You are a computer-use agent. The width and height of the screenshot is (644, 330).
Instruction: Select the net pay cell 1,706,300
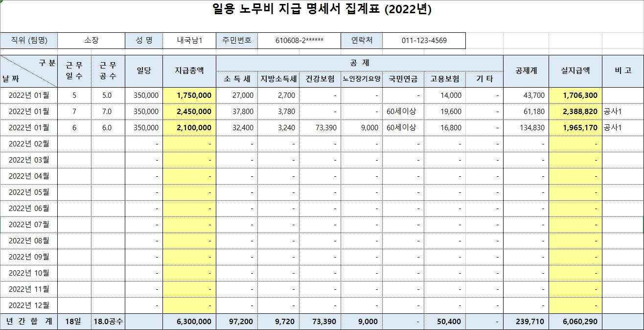coord(575,95)
